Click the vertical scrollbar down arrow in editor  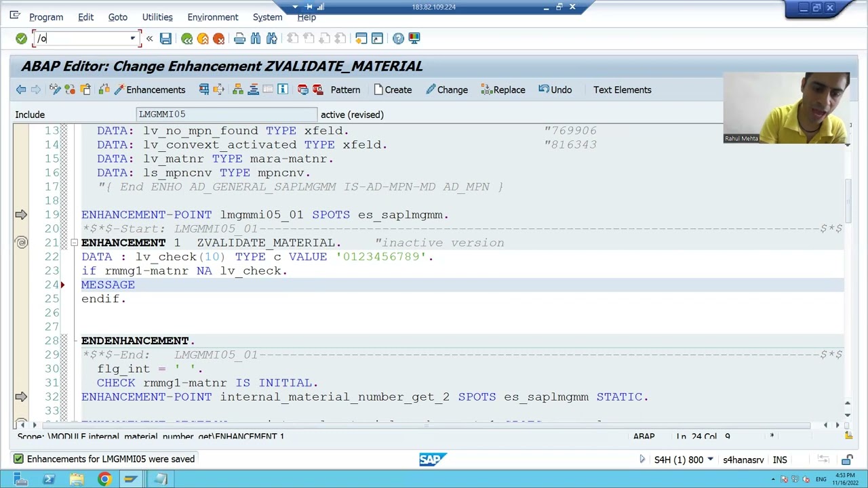[847, 415]
